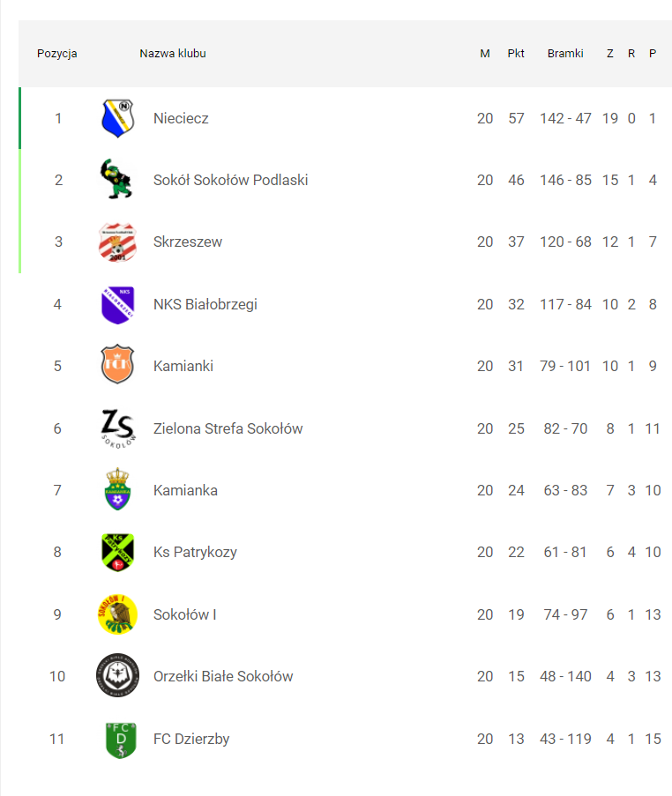
Task: Click Kamianki's goal record 79 - 101
Action: coord(565,366)
